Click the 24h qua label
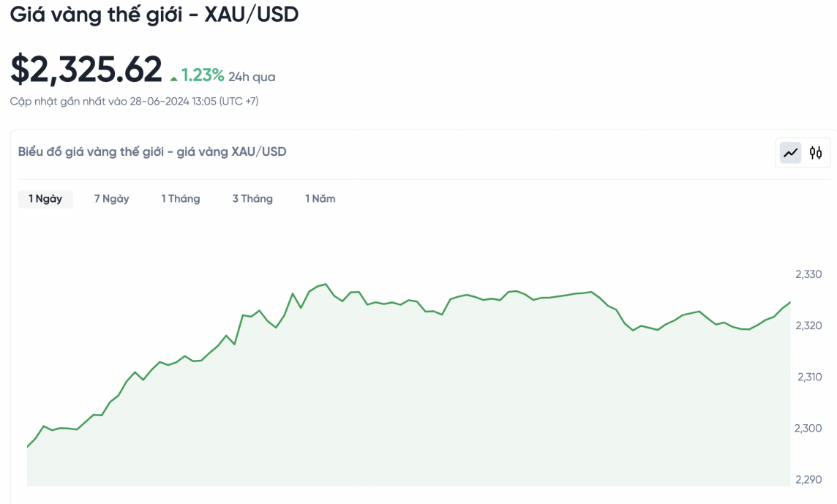The image size is (837, 504). 252,77
